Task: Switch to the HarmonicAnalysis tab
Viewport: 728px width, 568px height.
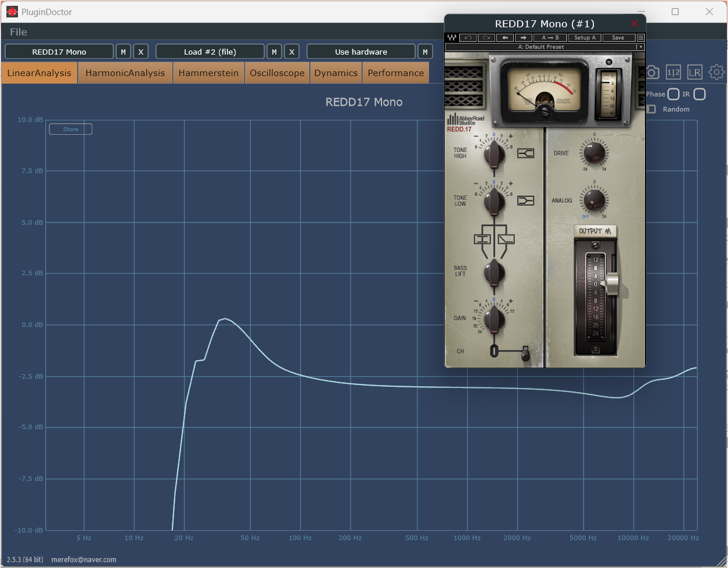Action: (125, 73)
